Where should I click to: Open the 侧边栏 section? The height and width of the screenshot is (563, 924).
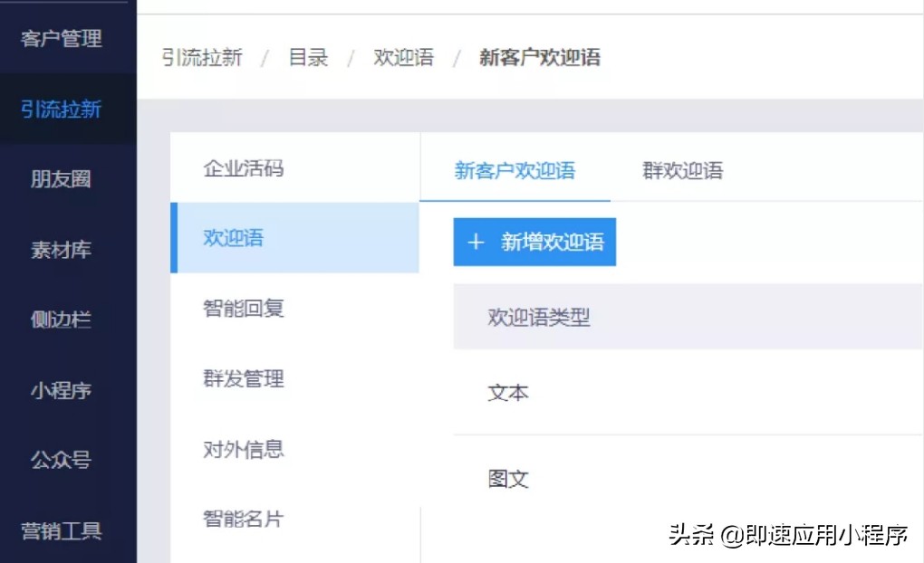pos(61,320)
